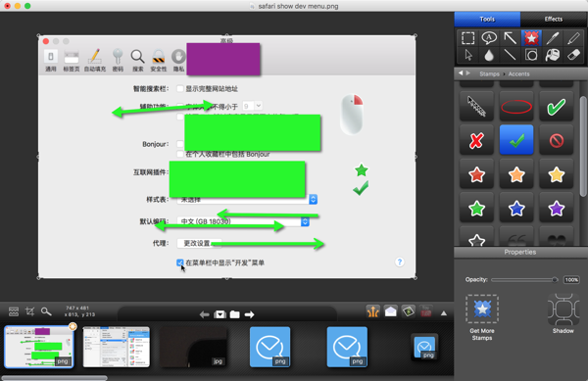Select the highlighter marker tool
The image size is (588, 381).
(x=573, y=38)
